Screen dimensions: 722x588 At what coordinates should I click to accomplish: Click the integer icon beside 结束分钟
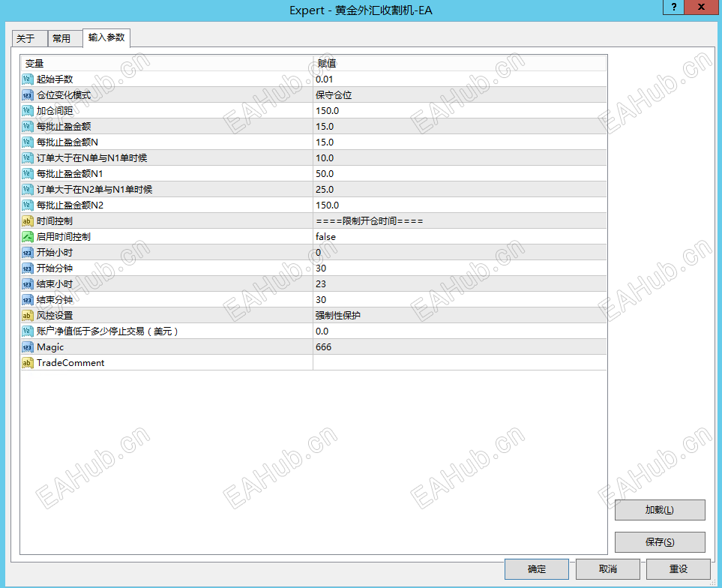pyautogui.click(x=28, y=300)
